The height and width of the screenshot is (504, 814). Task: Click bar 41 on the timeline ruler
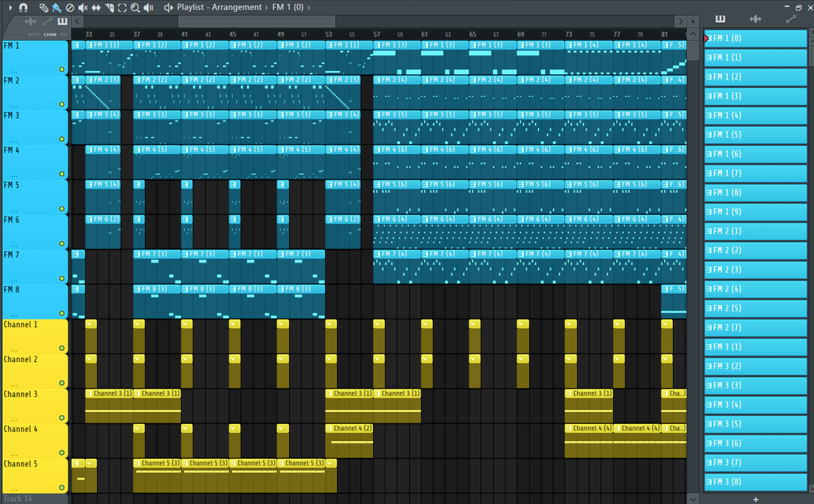coord(185,34)
